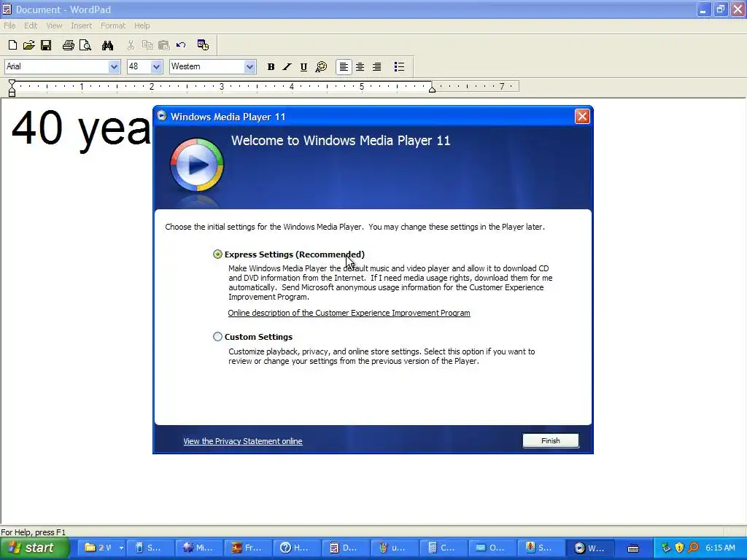Select Align Right in WordPad
747x560 pixels.
[x=377, y=66]
